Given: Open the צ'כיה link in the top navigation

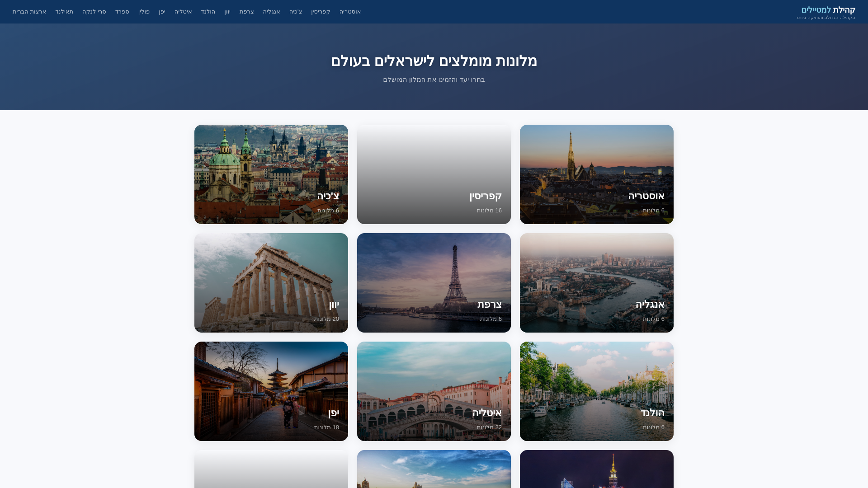Looking at the screenshot, I should click(x=296, y=12).
